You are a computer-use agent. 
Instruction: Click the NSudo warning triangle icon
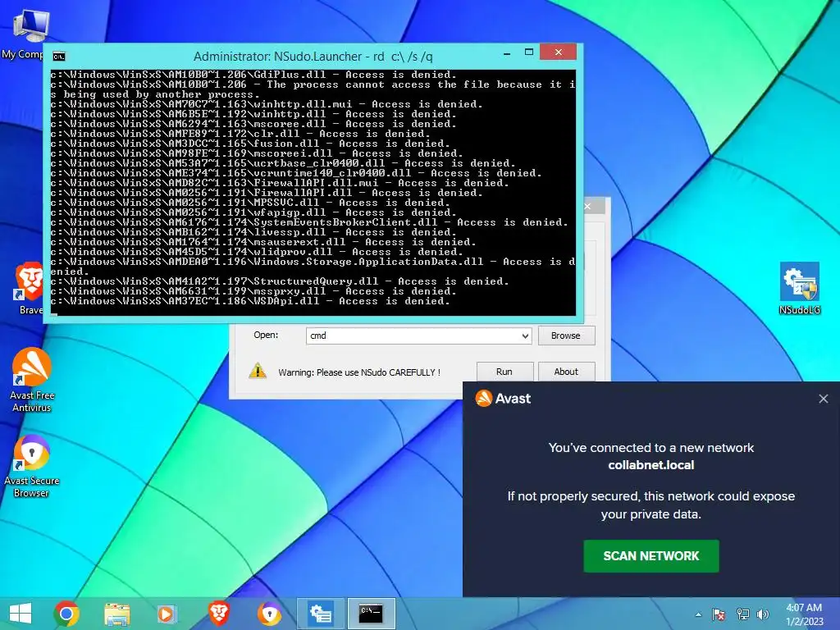tap(258, 371)
